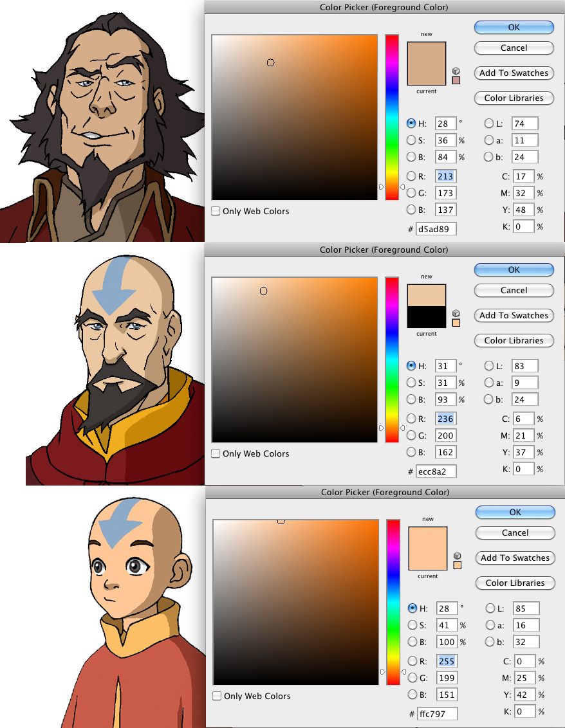This screenshot has height=728, width=565.
Task: Select the S radio button next to value 36
Action: click(x=411, y=140)
